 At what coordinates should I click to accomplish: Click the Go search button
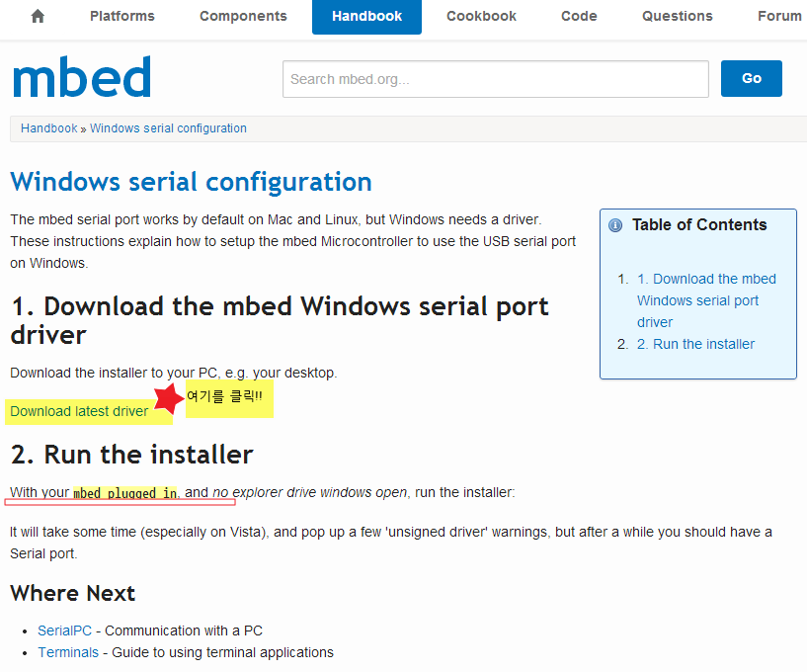point(752,78)
